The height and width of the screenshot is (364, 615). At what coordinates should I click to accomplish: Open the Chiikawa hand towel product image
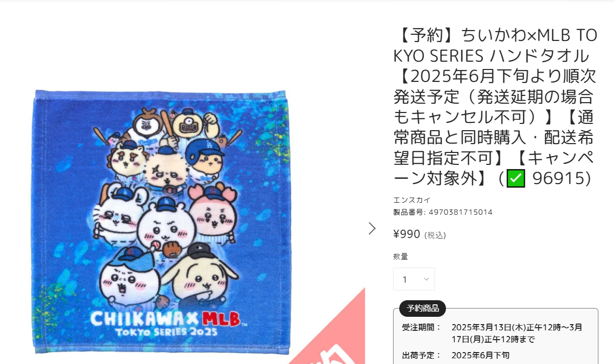coord(161,221)
